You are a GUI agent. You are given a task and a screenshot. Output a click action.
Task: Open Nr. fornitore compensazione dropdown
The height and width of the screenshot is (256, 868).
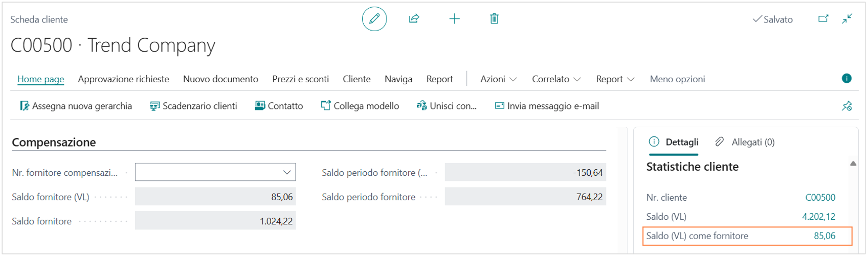[286, 173]
